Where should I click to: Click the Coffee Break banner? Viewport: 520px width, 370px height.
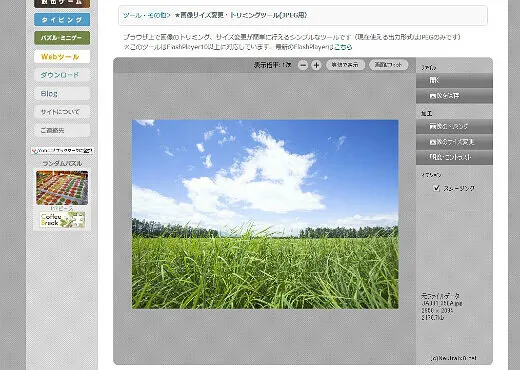62,220
